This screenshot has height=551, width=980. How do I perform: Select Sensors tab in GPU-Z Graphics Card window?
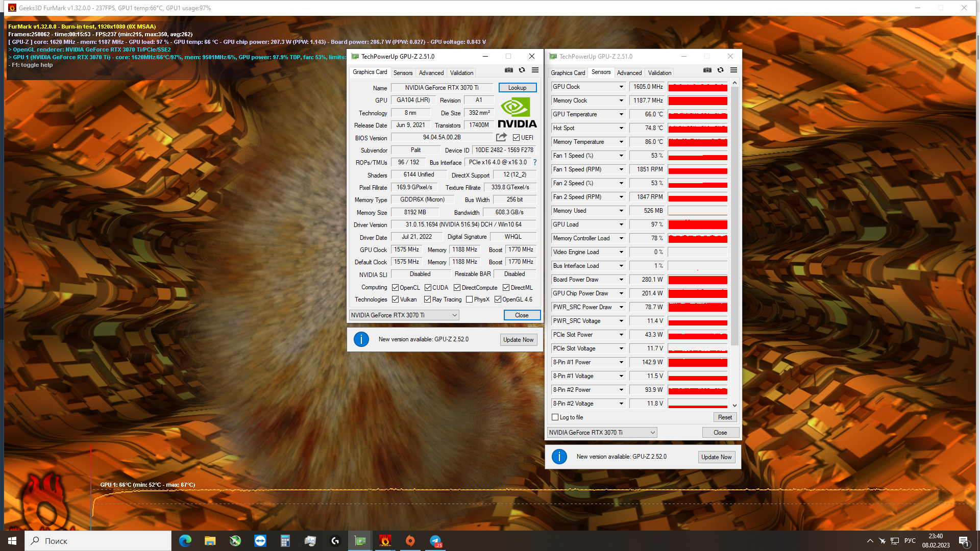pos(403,73)
